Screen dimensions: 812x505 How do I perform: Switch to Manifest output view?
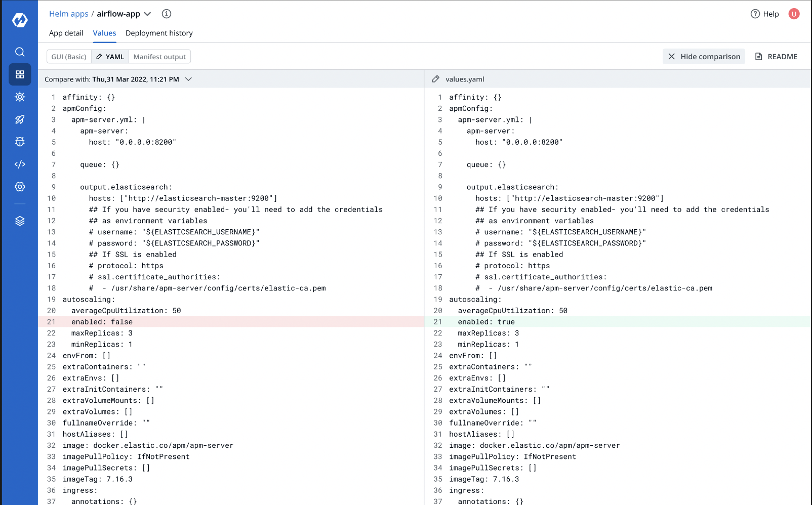[159, 57]
